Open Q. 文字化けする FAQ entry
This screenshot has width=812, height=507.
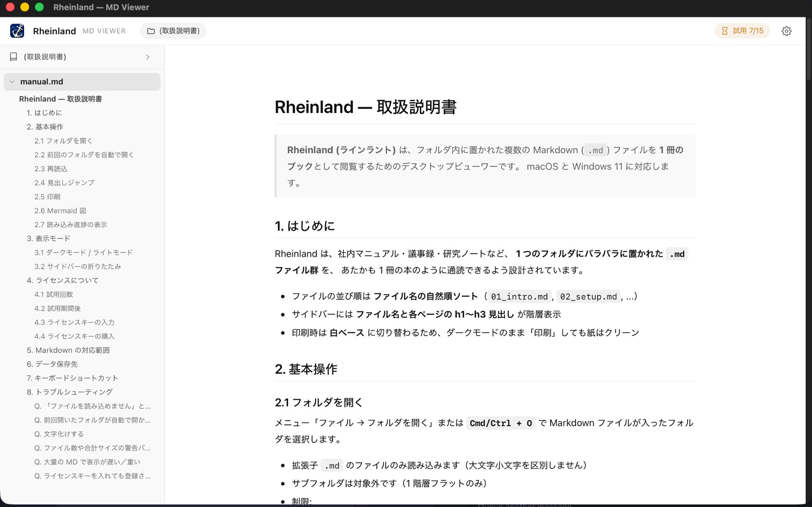tap(59, 434)
